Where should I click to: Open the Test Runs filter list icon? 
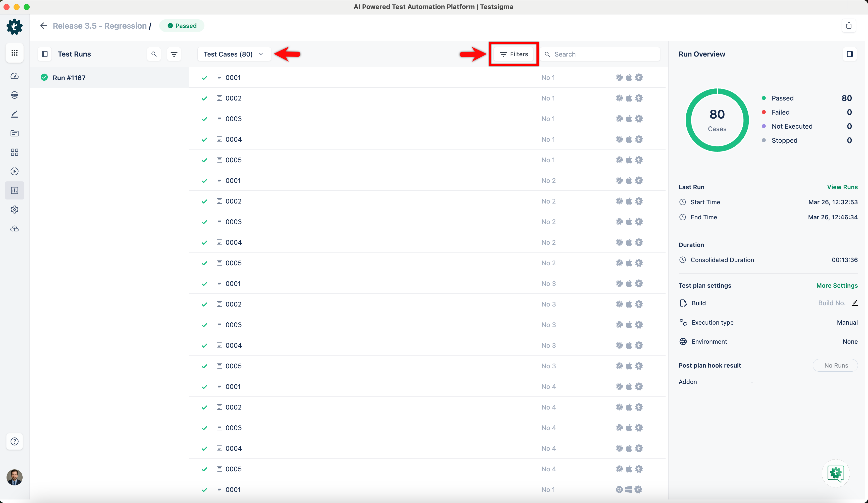pos(174,54)
